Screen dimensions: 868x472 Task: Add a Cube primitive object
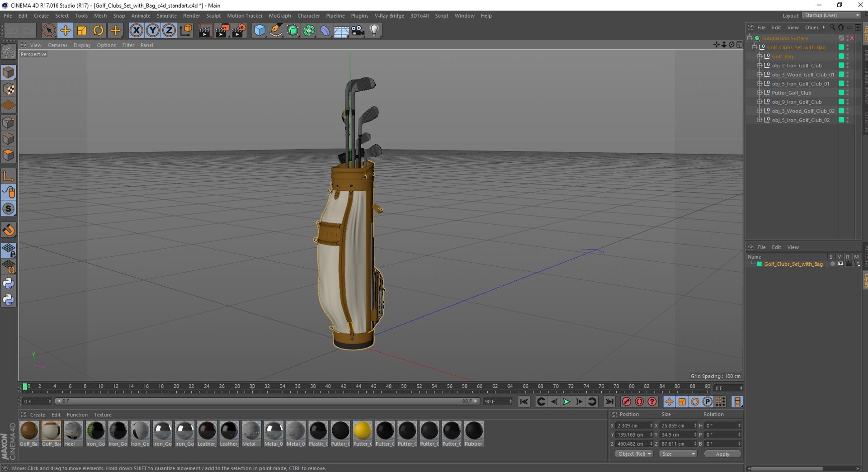259,30
